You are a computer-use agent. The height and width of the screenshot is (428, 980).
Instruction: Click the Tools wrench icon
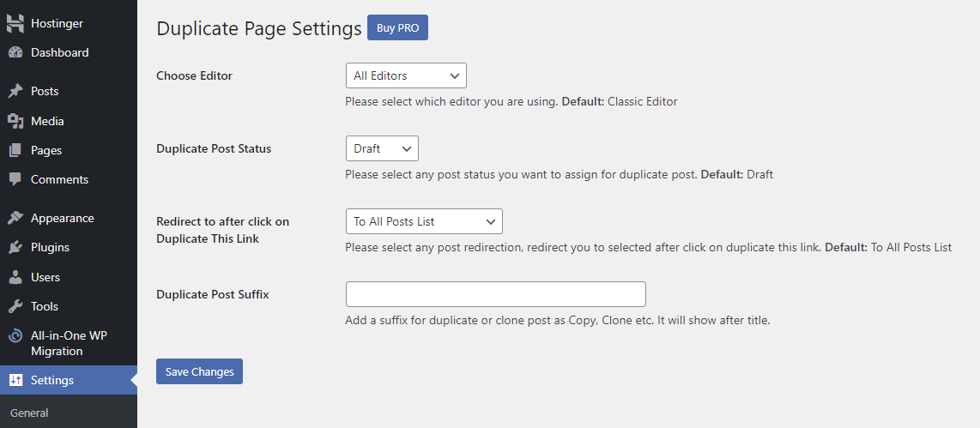pyautogui.click(x=15, y=306)
